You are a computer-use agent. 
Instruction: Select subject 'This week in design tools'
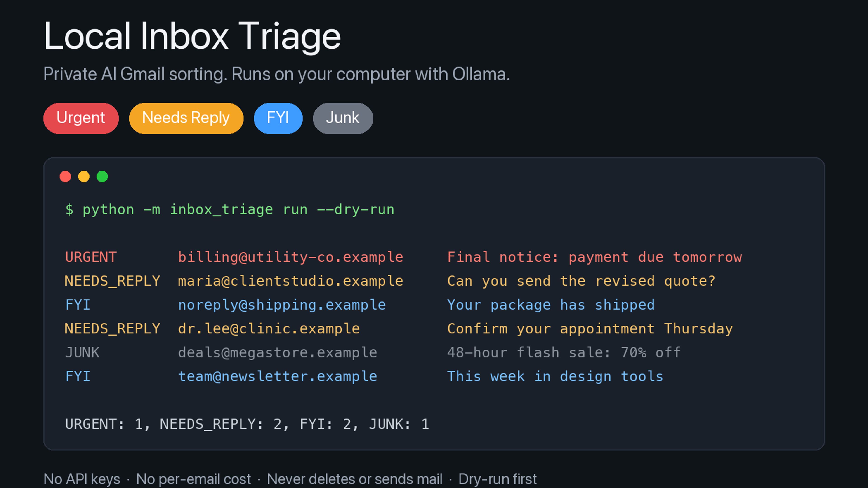pos(555,377)
